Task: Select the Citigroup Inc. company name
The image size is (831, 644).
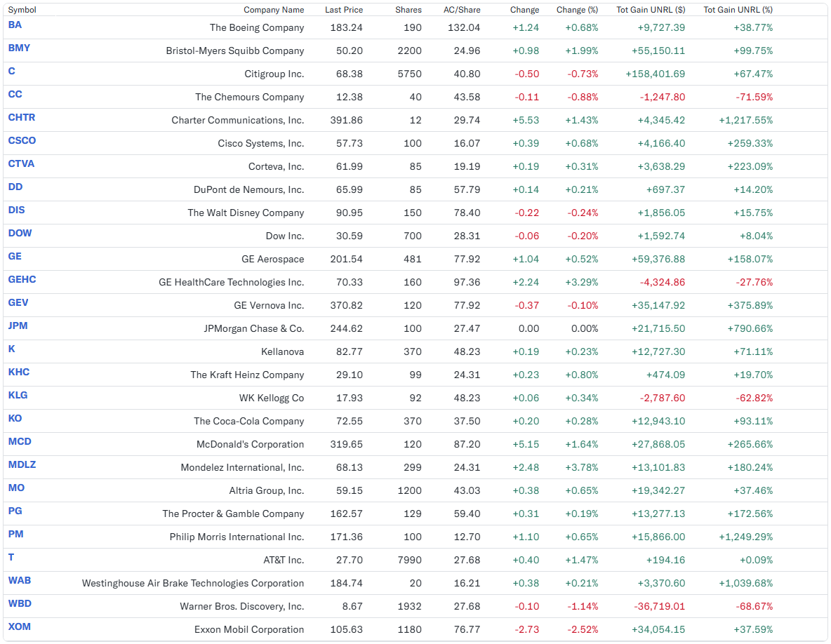Action: pyautogui.click(x=274, y=74)
